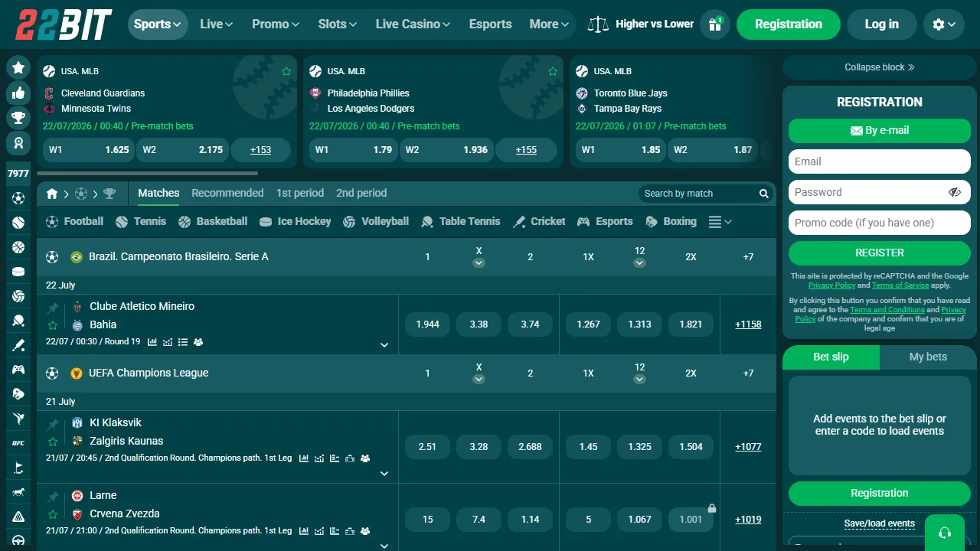Open the thumbs-up Recommended sidebar icon
980x551 pixels.
(18, 93)
